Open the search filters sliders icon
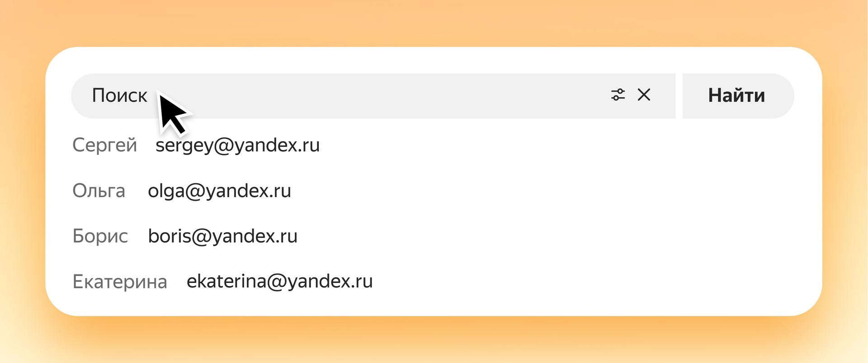868x363 pixels. (618, 95)
